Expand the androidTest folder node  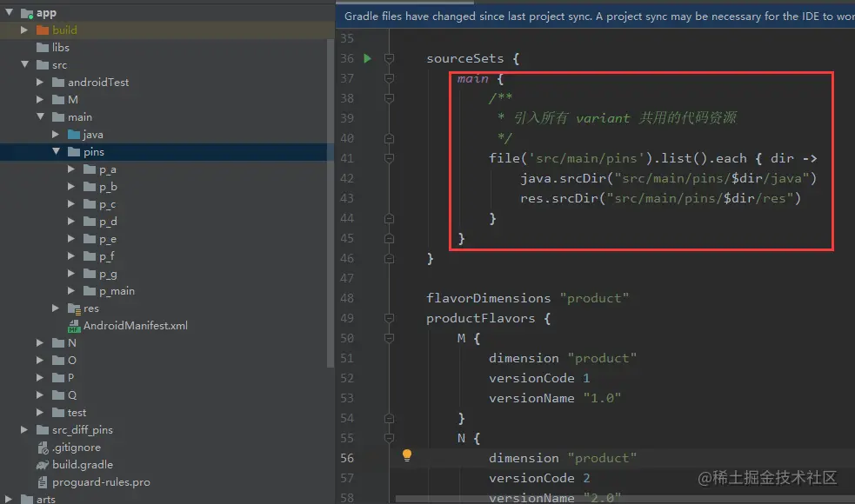pos(40,83)
